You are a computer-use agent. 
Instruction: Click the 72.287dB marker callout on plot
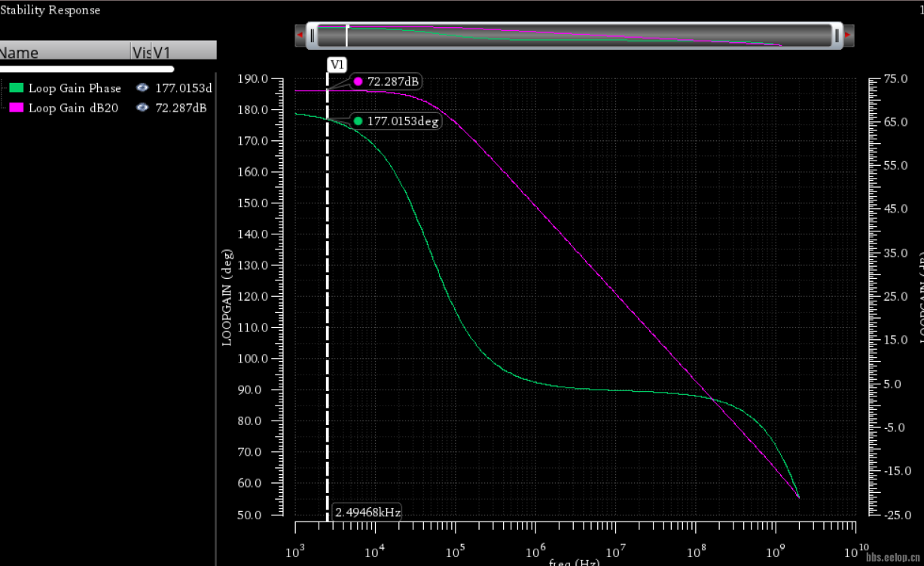(x=386, y=81)
